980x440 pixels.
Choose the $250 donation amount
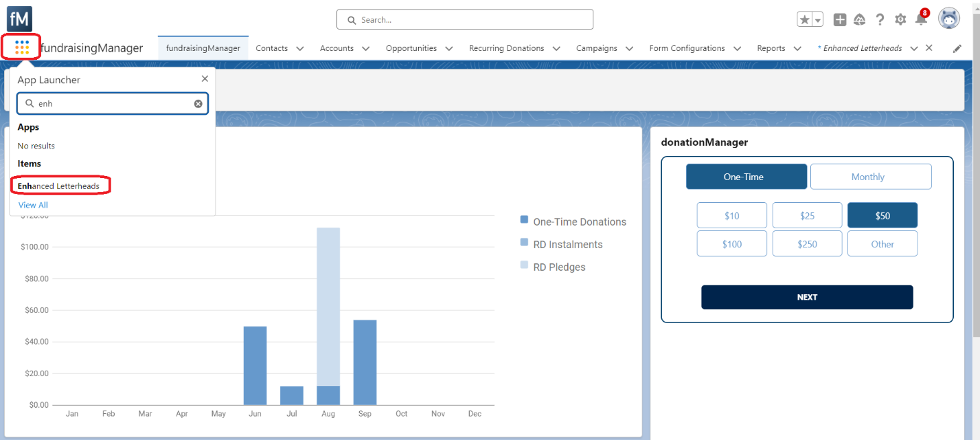[x=807, y=243]
